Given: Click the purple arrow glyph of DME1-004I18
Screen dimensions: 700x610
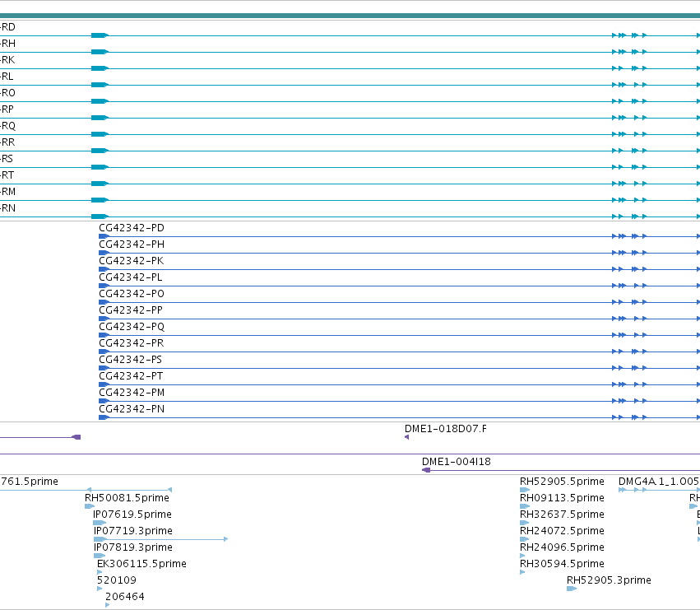Looking at the screenshot, I should pyautogui.click(x=426, y=470).
